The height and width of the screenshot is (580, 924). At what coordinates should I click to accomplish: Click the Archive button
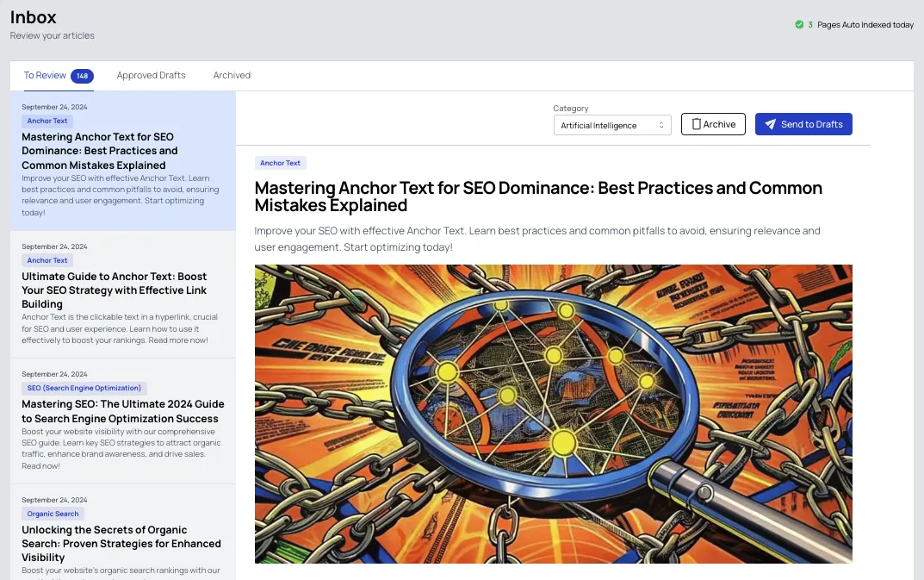point(713,124)
